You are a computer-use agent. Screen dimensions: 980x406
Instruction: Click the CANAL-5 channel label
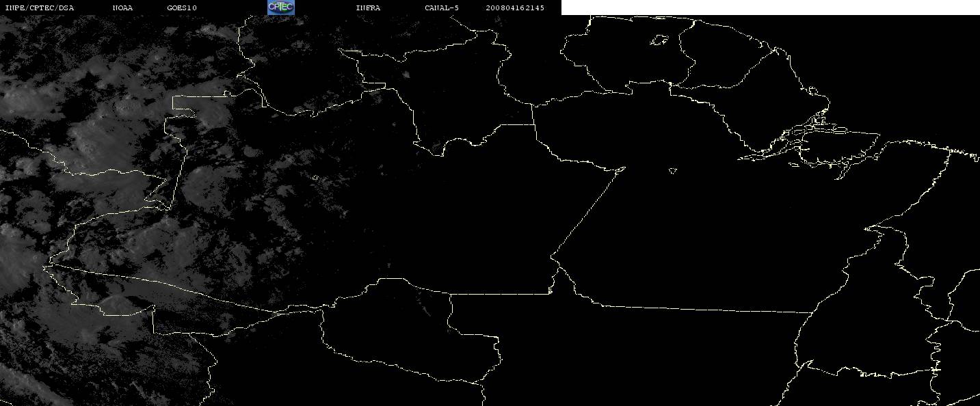tap(442, 8)
